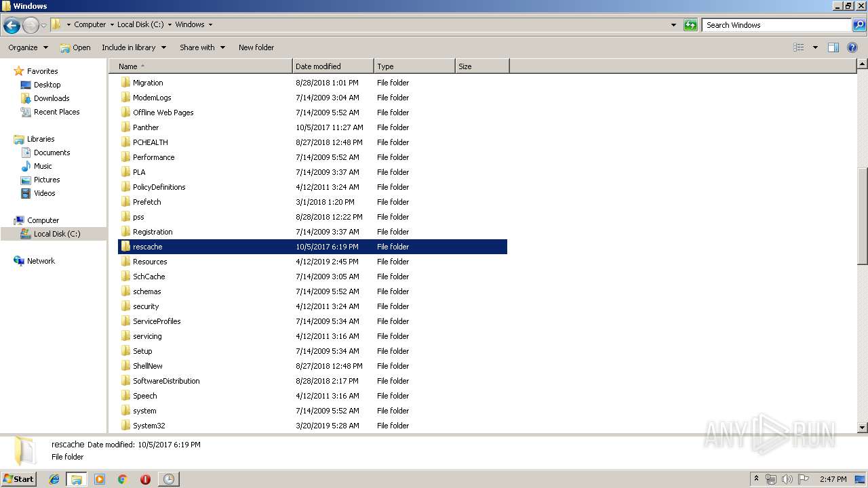The image size is (868, 488).
Task: Select the PolicyDefinitions folder name
Action: 159,187
